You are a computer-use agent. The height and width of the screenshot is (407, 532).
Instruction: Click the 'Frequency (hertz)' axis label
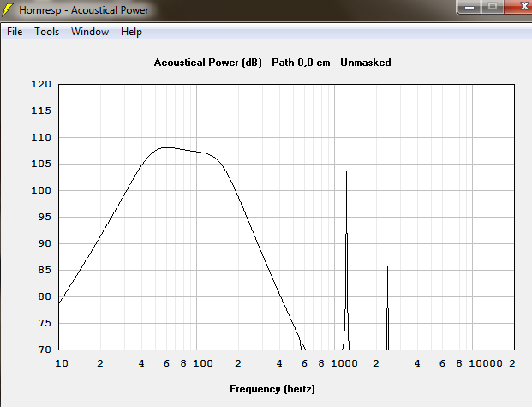pos(272,389)
